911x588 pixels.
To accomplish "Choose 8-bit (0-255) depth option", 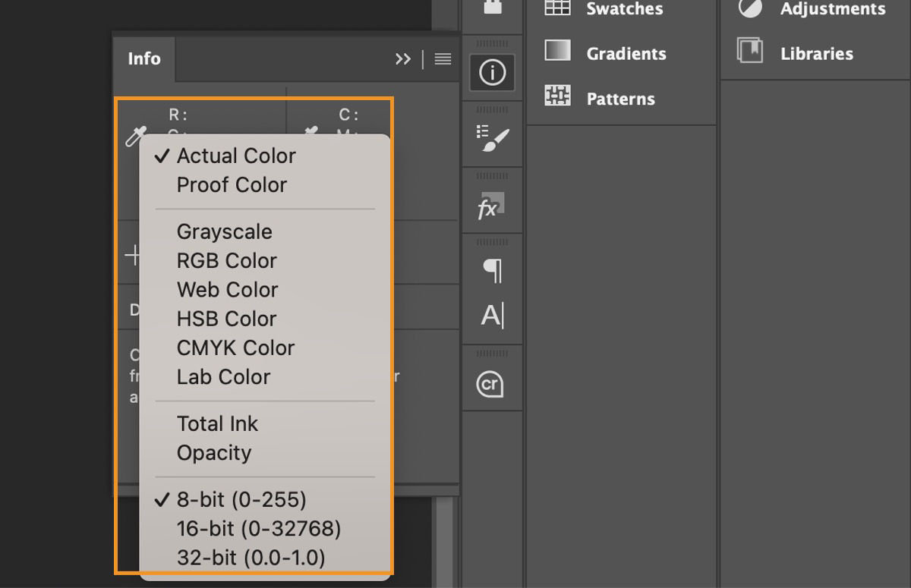I will coord(241,500).
